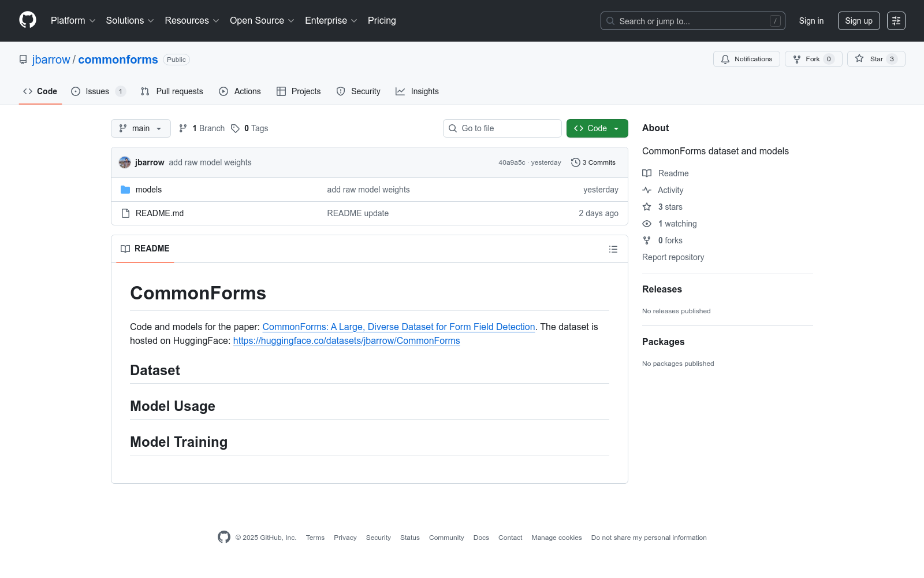
Task: Click the GitHub logo in header
Action: click(28, 20)
